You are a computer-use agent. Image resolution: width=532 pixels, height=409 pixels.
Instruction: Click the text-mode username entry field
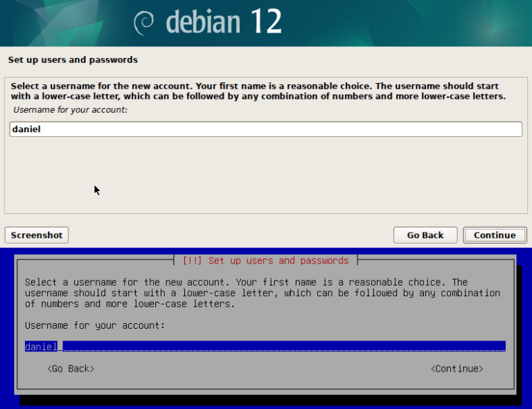[x=277, y=347]
